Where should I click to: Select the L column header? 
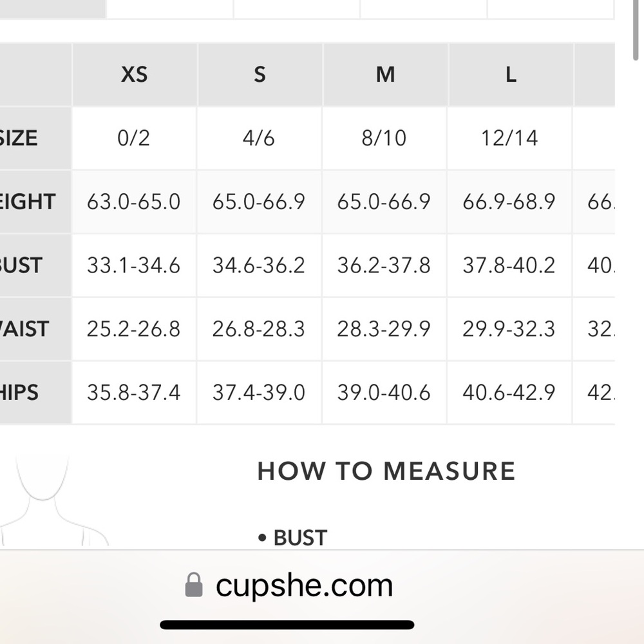[511, 74]
